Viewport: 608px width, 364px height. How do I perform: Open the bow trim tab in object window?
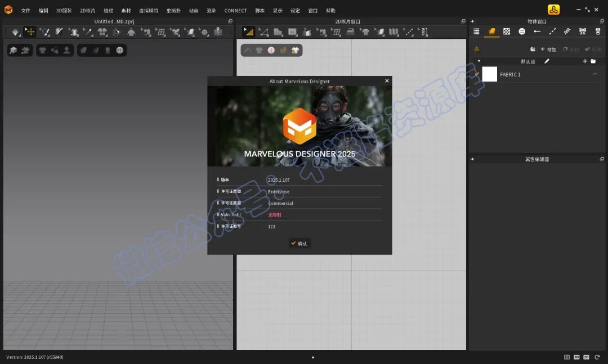click(583, 32)
